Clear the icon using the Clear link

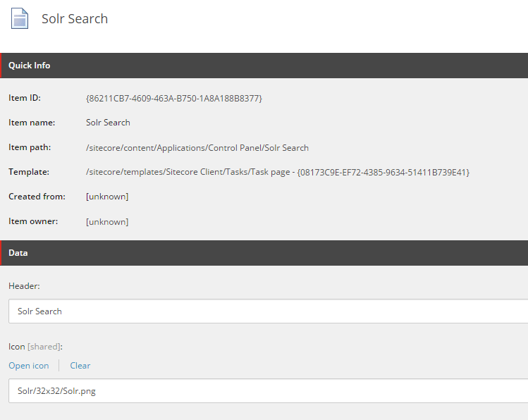tap(80, 366)
